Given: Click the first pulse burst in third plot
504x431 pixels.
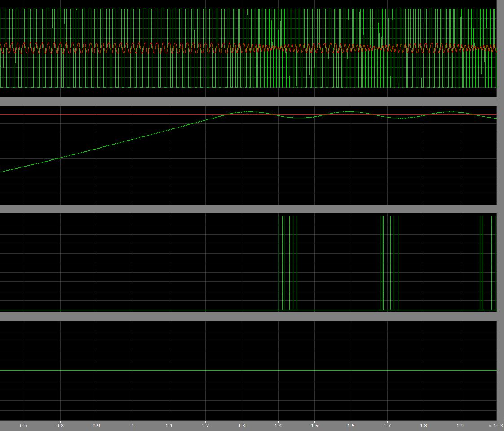Looking at the screenshot, I should [x=288, y=263].
